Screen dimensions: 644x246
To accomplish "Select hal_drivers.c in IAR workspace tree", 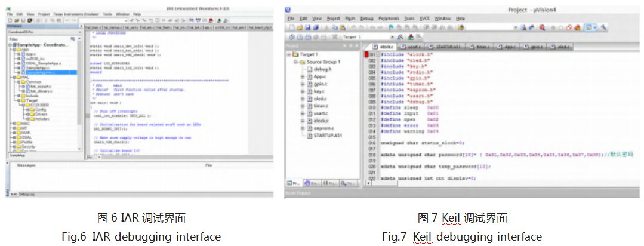I will pyautogui.click(x=39, y=91).
